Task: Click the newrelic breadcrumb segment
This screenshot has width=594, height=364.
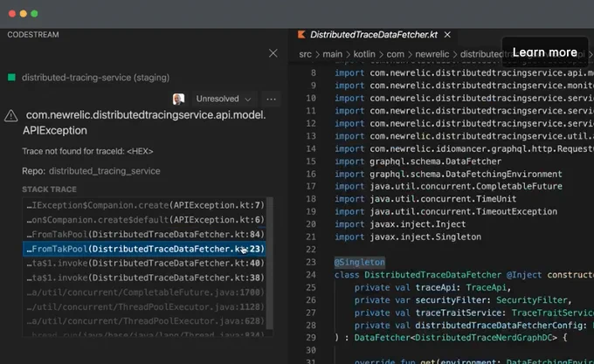Action: (x=432, y=54)
